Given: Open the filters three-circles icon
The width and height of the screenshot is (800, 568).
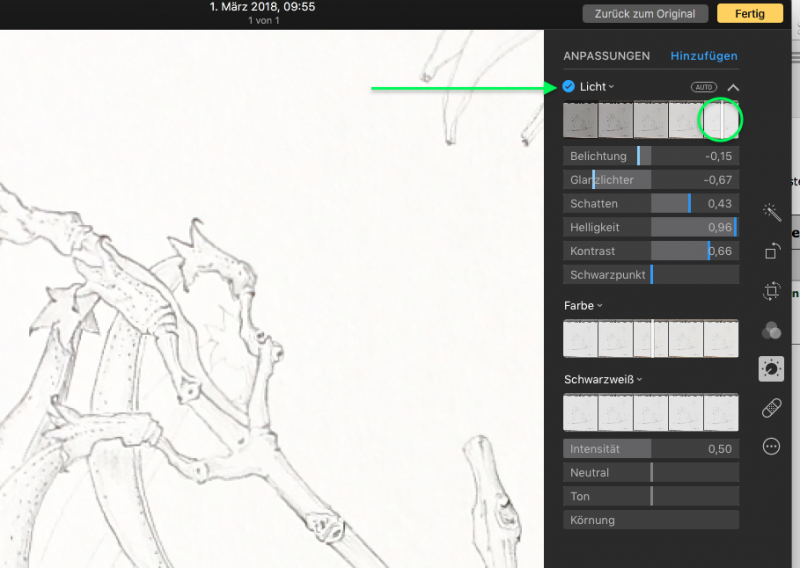Looking at the screenshot, I should [x=771, y=331].
